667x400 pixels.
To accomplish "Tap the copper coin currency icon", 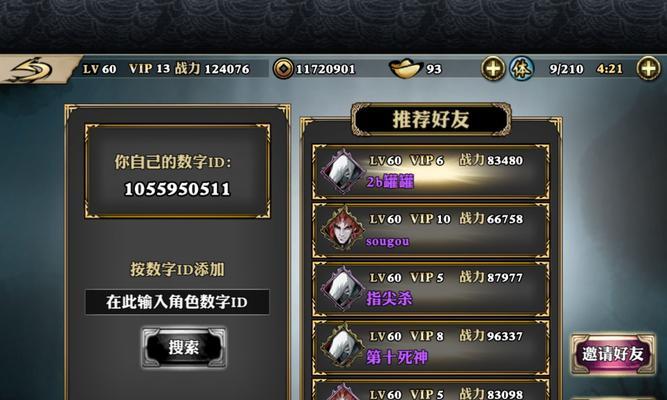I will (x=283, y=69).
